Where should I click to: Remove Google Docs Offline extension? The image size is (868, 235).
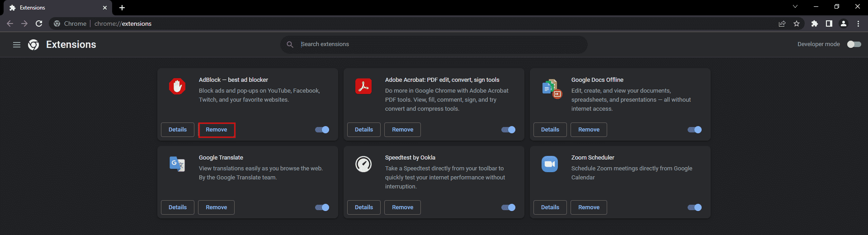pos(589,130)
